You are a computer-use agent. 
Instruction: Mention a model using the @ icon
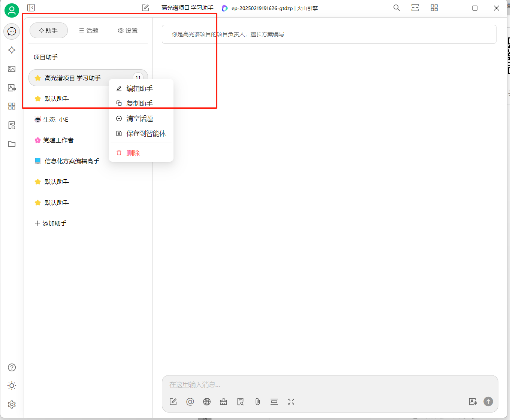point(190,402)
